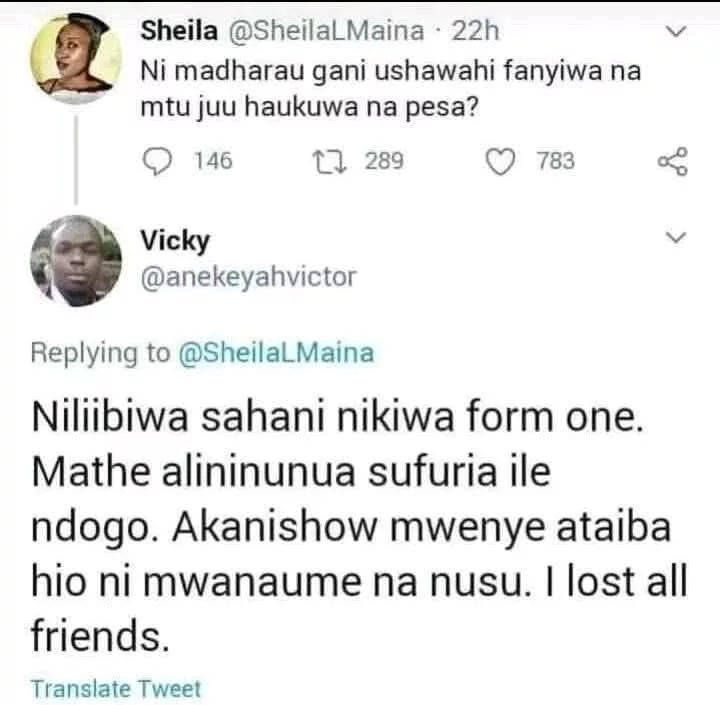
Task: Click the Vicky display name
Action: click(x=175, y=240)
